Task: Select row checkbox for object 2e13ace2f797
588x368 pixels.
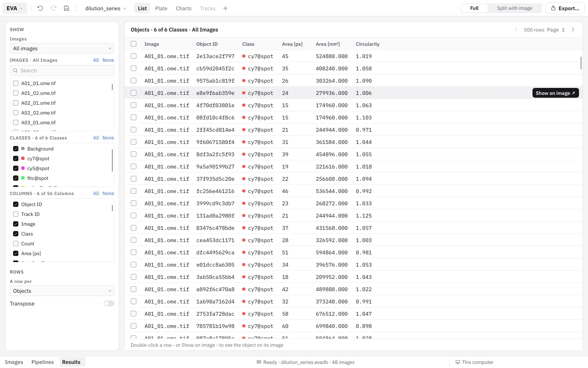Action: click(x=134, y=56)
